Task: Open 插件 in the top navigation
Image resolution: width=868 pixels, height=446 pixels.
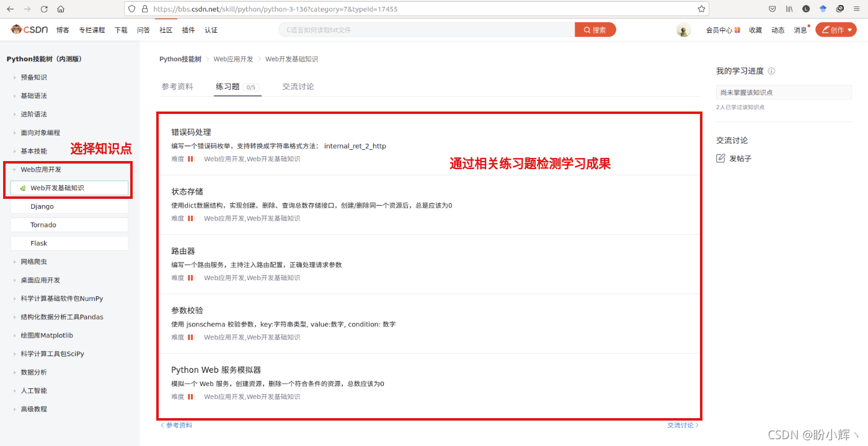Action: [x=188, y=30]
